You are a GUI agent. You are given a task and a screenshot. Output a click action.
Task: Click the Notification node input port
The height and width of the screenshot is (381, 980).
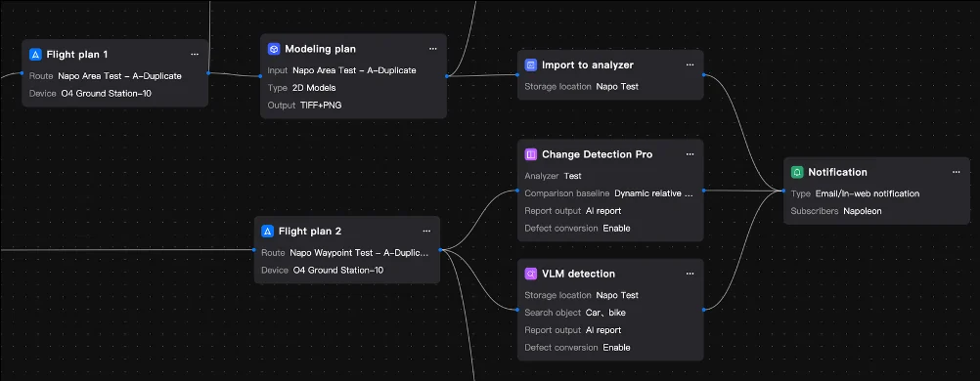[783, 190]
